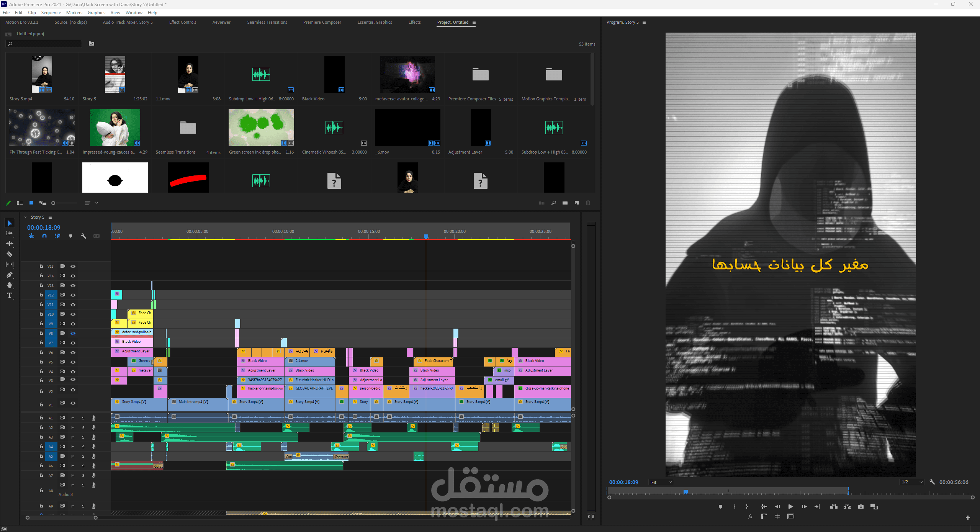
Task: Open timeline display settings wrench
Action: [83, 236]
